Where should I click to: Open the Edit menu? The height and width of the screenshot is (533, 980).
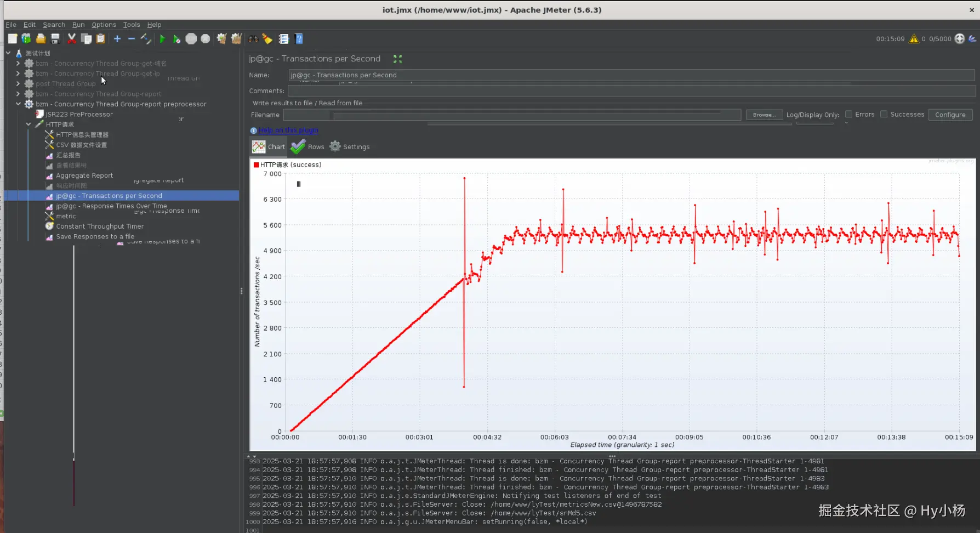[30, 25]
